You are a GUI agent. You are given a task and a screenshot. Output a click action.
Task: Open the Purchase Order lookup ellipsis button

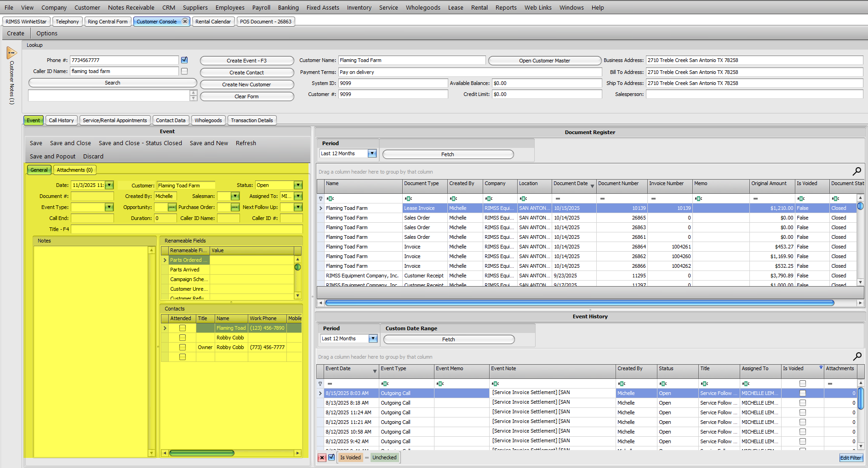point(235,207)
